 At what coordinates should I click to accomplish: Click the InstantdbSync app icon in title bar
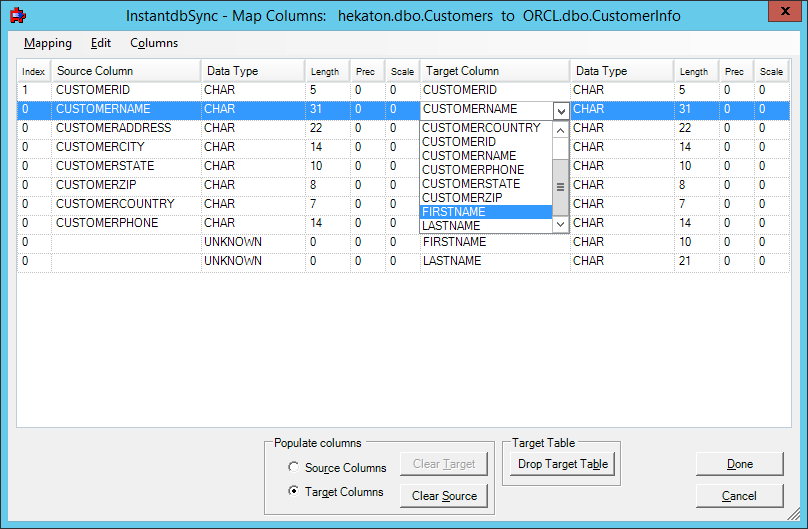coord(18,16)
